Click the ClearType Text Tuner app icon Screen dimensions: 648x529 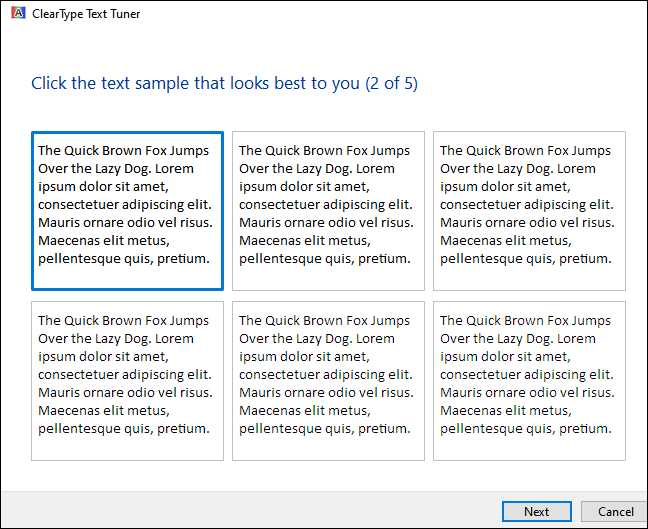click(18, 13)
